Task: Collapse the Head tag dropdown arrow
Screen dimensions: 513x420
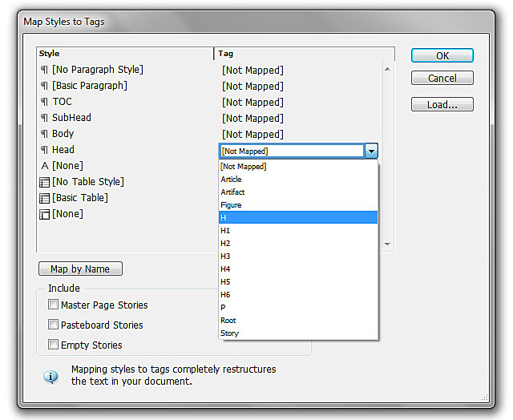Action: [371, 151]
